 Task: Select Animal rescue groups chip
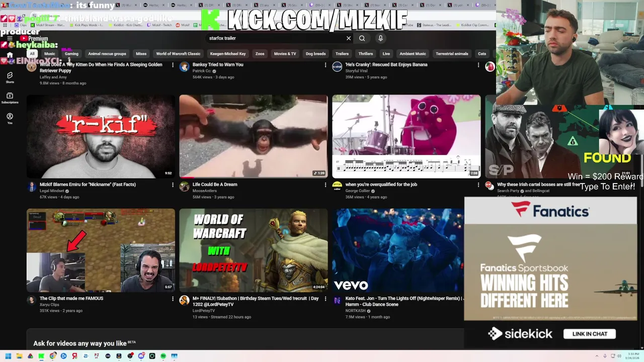(x=107, y=54)
